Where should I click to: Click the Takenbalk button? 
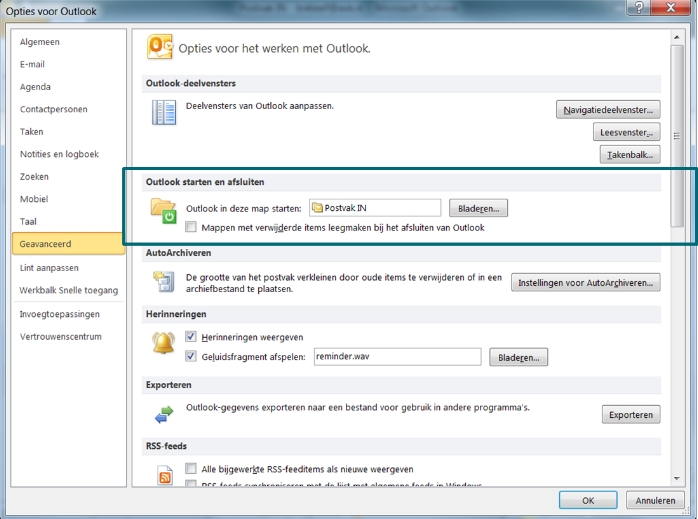[630, 154]
